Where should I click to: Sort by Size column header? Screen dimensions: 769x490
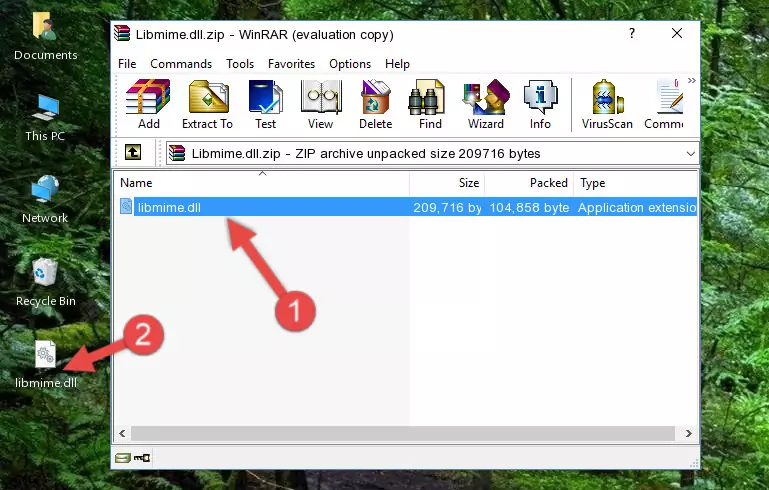447,182
